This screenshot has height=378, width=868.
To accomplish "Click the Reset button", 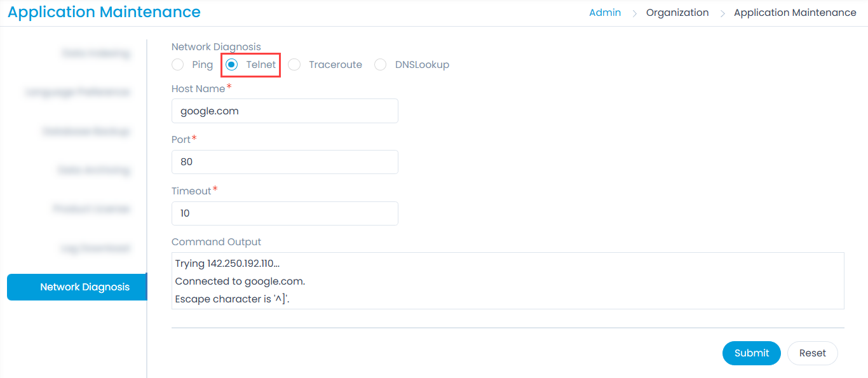I will click(812, 353).
